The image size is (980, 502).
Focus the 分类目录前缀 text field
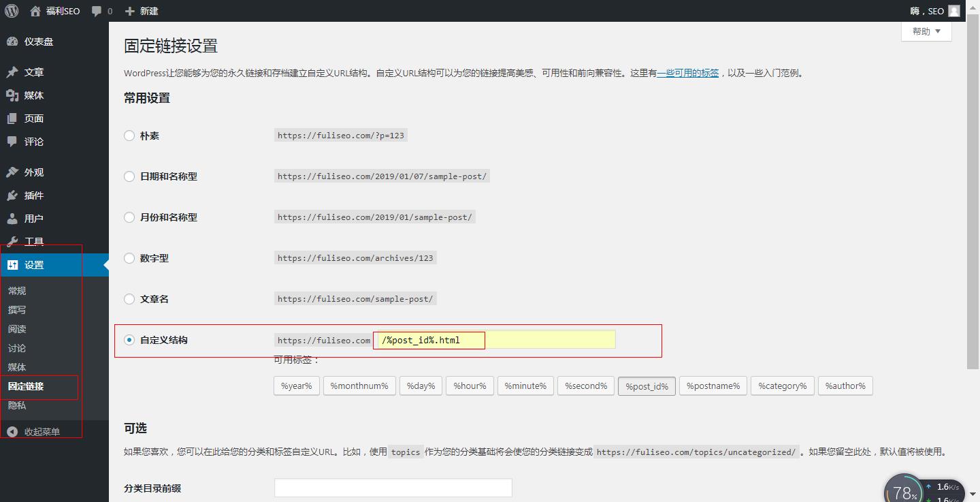(x=393, y=488)
